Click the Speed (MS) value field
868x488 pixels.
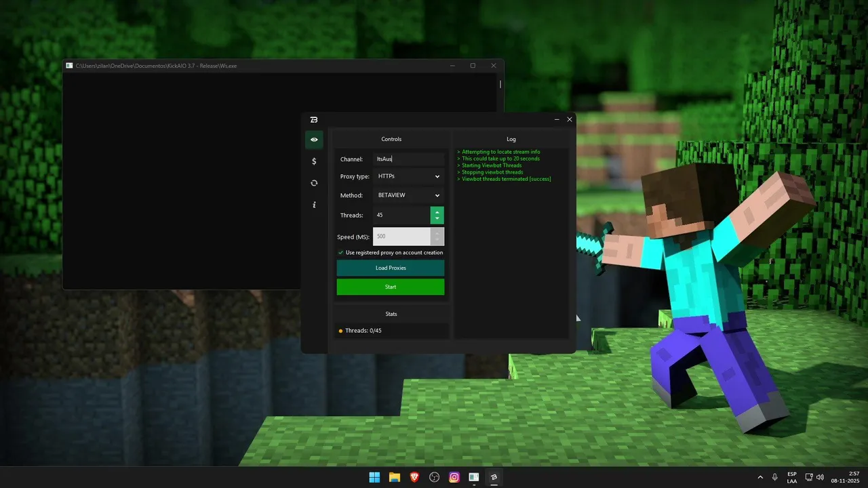(401, 237)
